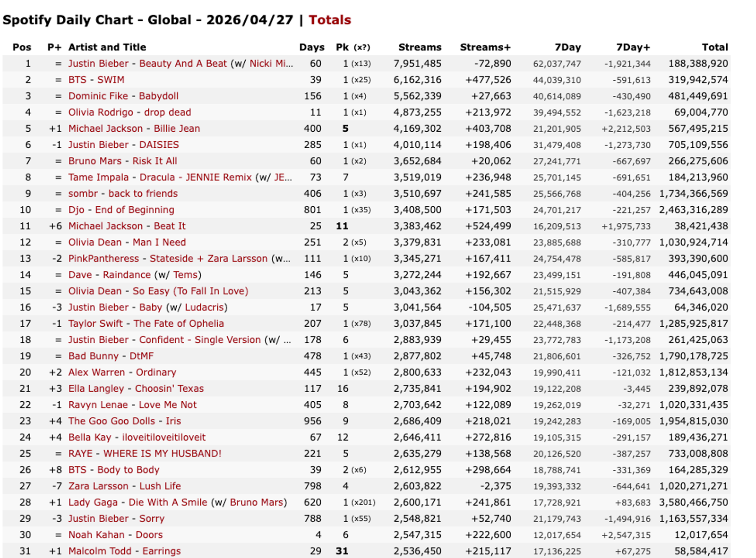Image resolution: width=756 pixels, height=558 pixels.
Task: Open Olivia Rodrigo - drop dead link
Action: pyautogui.click(x=130, y=112)
